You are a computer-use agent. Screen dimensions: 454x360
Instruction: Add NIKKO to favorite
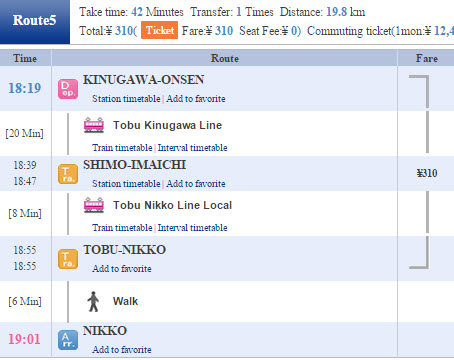pyautogui.click(x=122, y=350)
